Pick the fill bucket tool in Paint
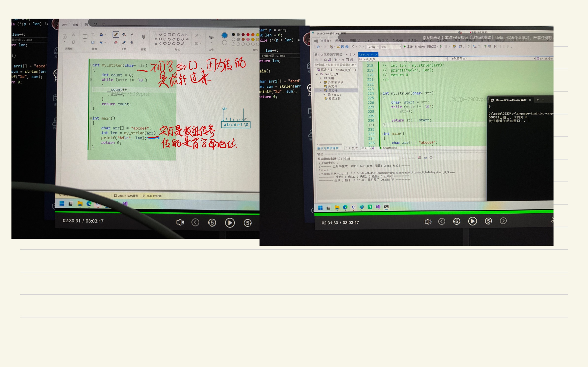Screen dimensions: 588x367 [x=124, y=35]
